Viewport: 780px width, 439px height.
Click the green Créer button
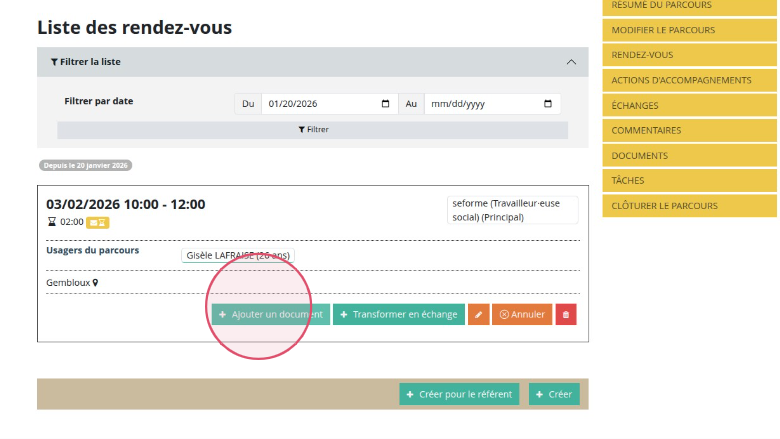[x=553, y=394]
